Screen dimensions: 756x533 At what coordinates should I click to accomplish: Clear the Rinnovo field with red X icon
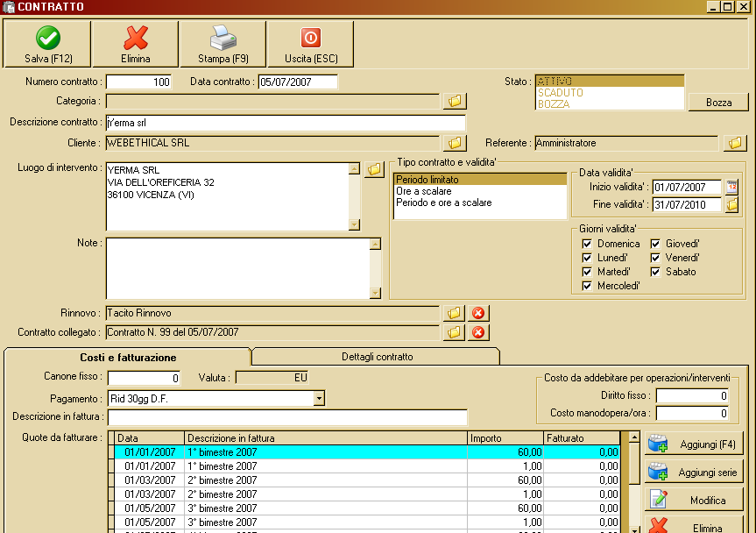478,313
